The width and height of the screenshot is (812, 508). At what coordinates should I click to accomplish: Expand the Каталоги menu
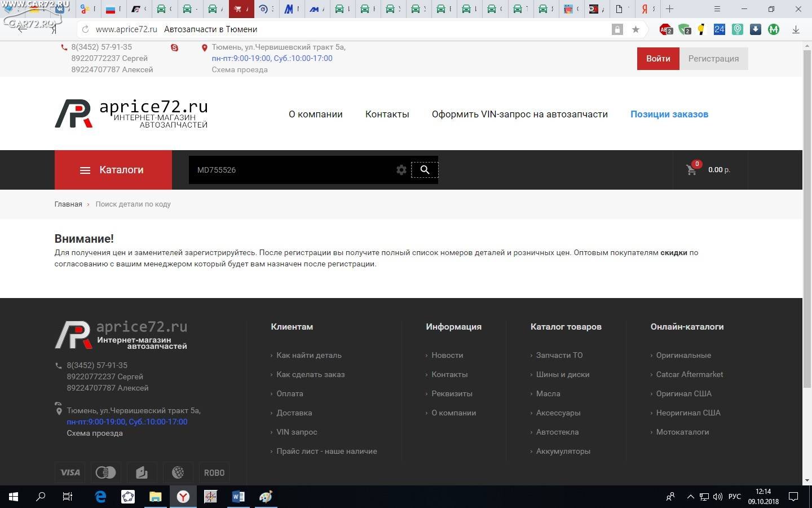(x=113, y=170)
